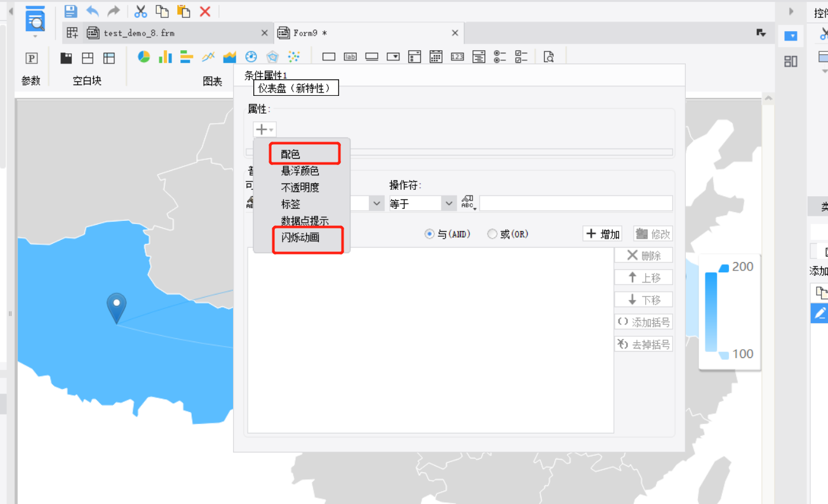Click the 200 handle on the range legend

[724, 269]
